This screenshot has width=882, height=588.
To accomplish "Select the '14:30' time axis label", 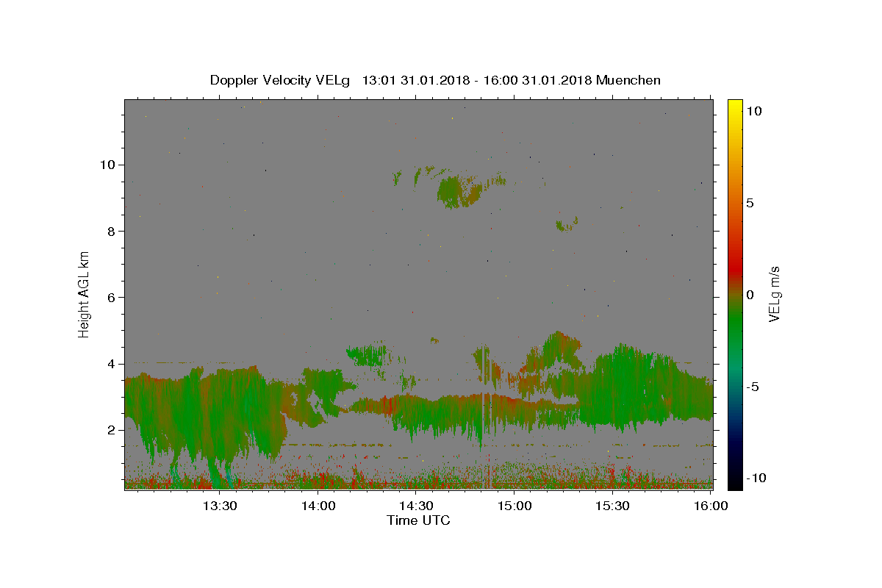I will pyautogui.click(x=416, y=506).
